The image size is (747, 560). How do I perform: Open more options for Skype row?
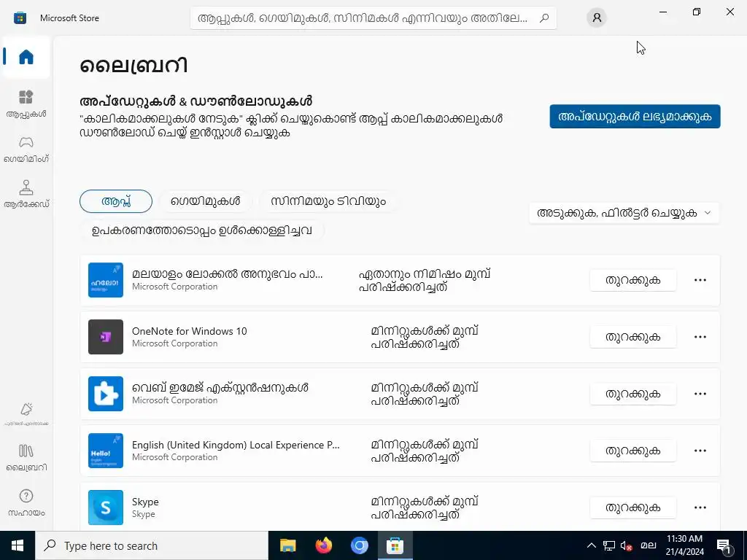[700, 507]
